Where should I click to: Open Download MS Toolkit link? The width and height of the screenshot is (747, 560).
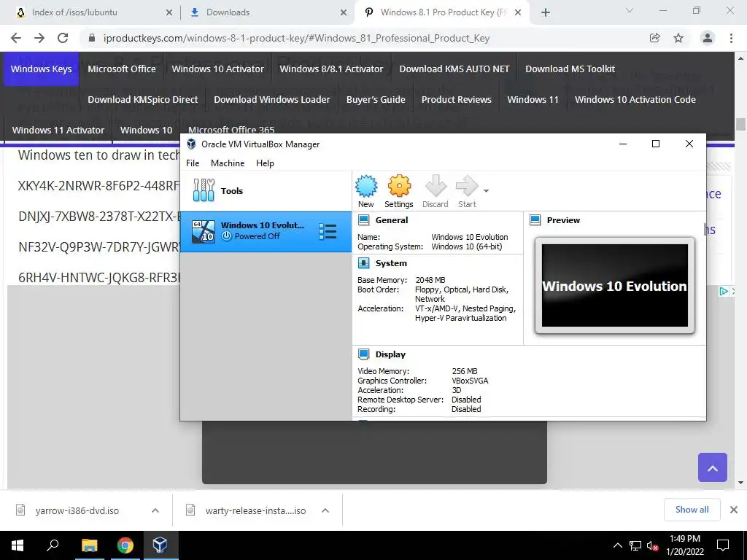pyautogui.click(x=570, y=69)
